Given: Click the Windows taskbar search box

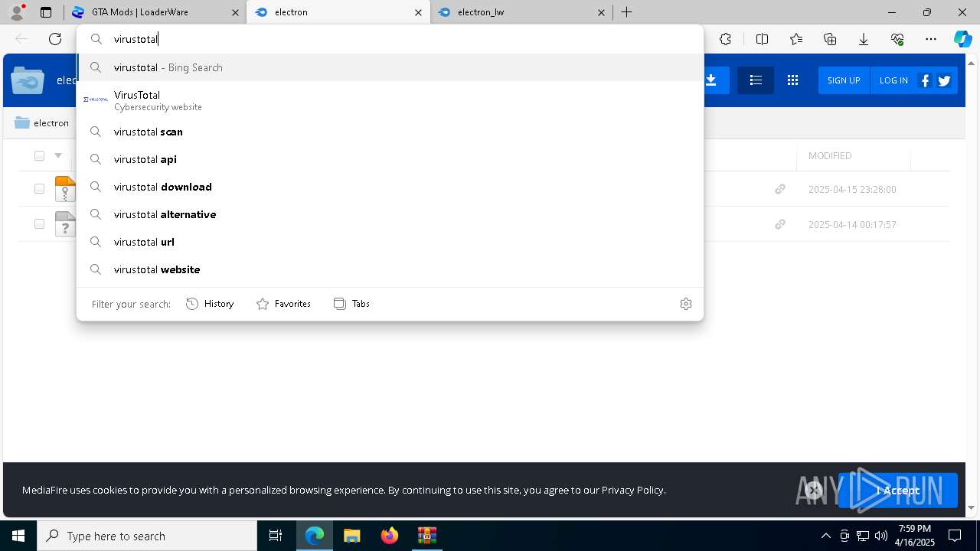Looking at the screenshot, I should tap(147, 536).
